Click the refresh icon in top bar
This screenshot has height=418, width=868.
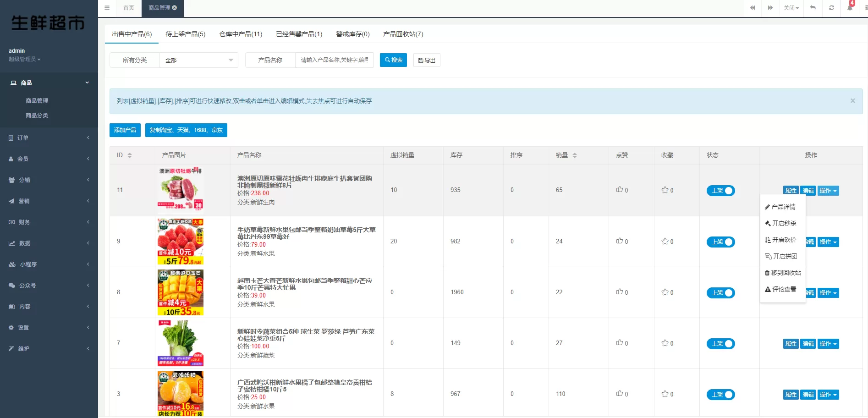(831, 8)
